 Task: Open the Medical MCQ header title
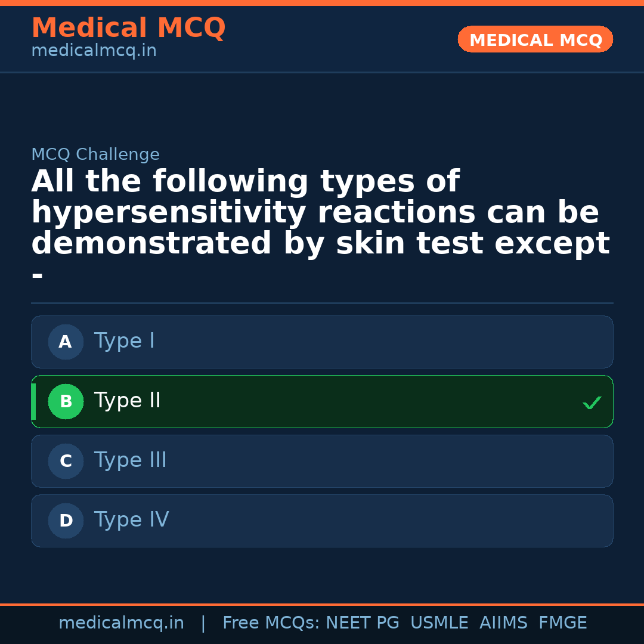[x=128, y=28]
